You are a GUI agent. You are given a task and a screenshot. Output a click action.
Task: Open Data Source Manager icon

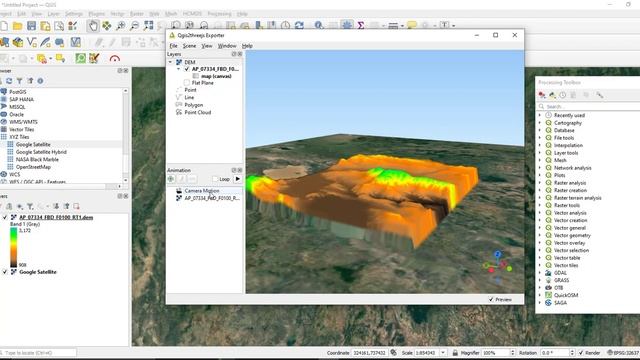(x=4, y=42)
